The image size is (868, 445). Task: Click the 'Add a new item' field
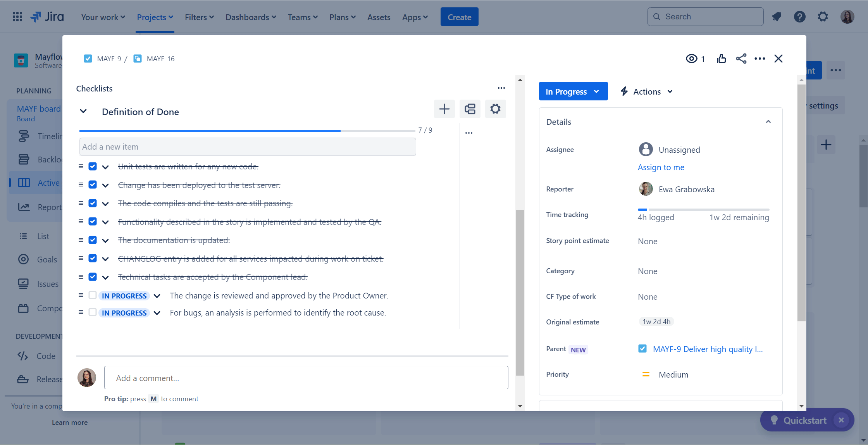[x=247, y=147]
